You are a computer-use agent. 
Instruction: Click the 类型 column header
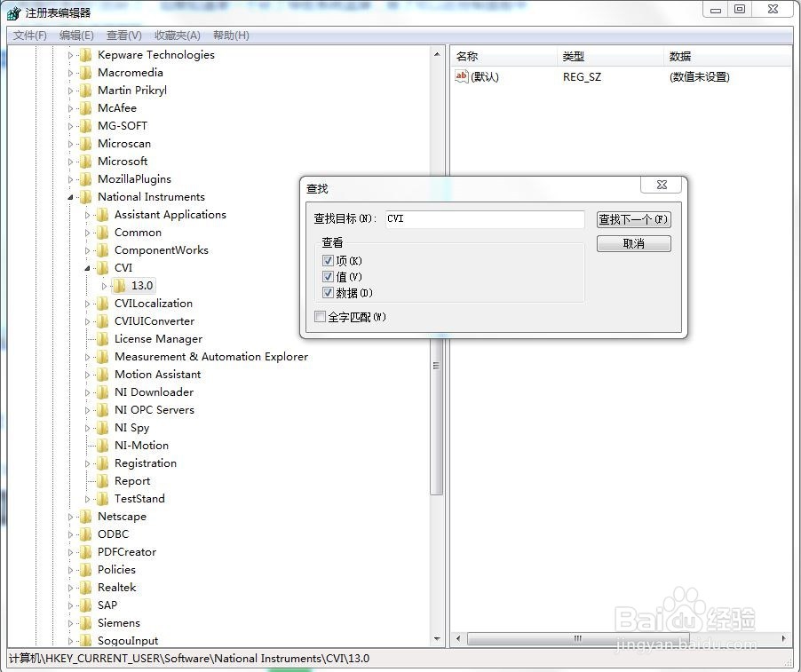tap(610, 56)
